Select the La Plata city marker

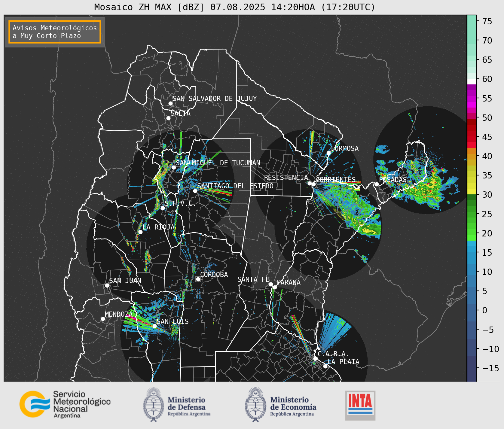325,366
